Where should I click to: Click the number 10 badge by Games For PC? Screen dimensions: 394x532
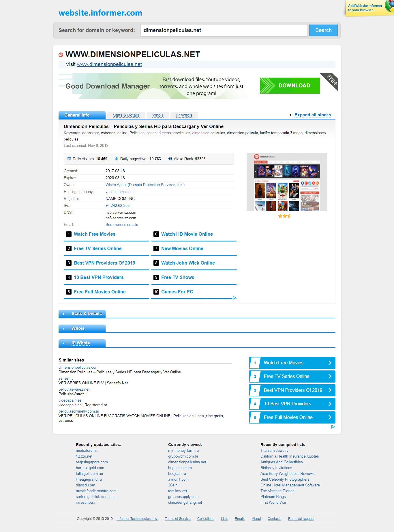[x=156, y=292]
